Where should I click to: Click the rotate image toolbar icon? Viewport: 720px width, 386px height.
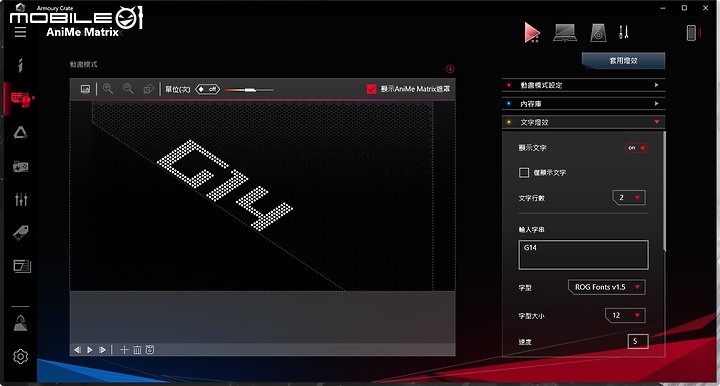tap(148, 89)
